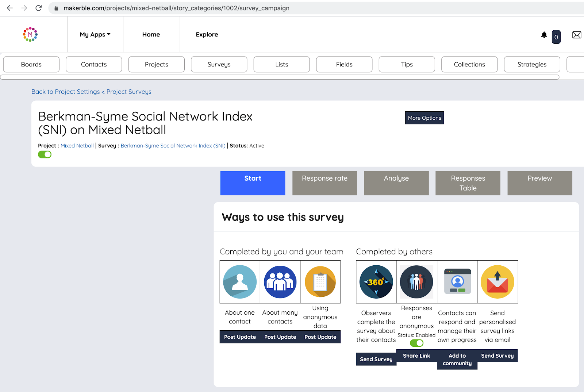Click Post Update under About many contacts
This screenshot has width=584, height=392.
280,337
